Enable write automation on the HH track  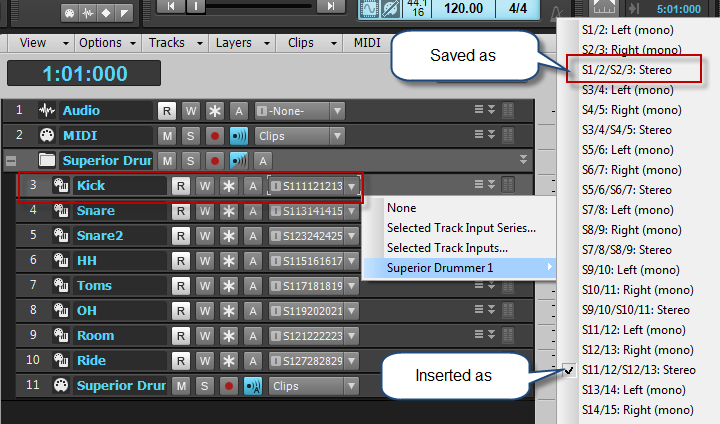[205, 261]
